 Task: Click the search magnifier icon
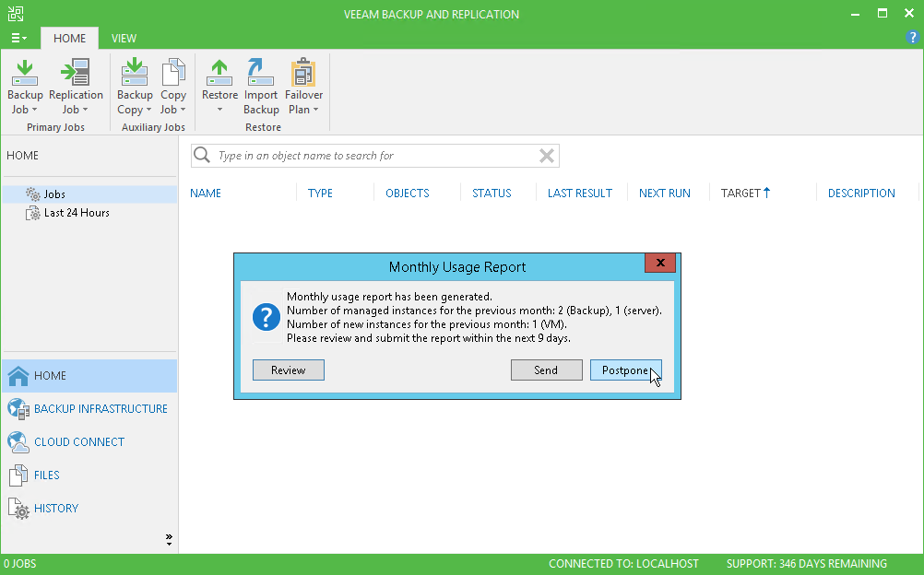pos(202,155)
